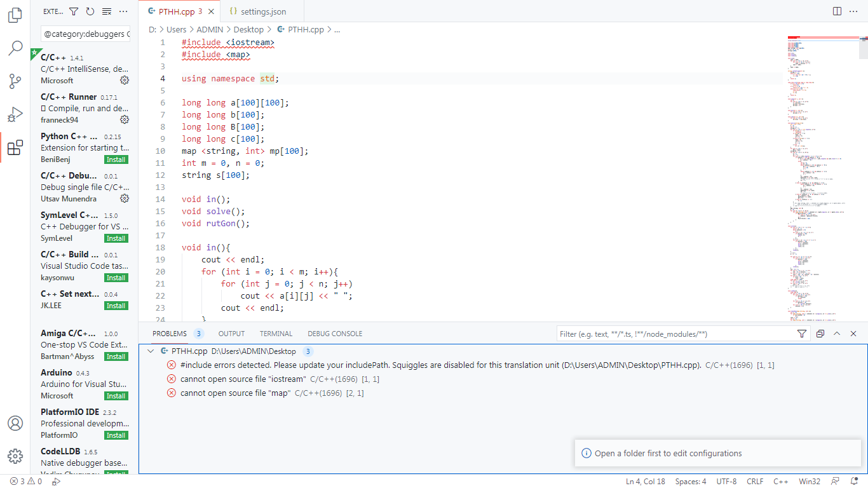This screenshot has width=868, height=488.
Task: Install the C/C++ Build extension by kaysonwu
Action: click(116, 278)
